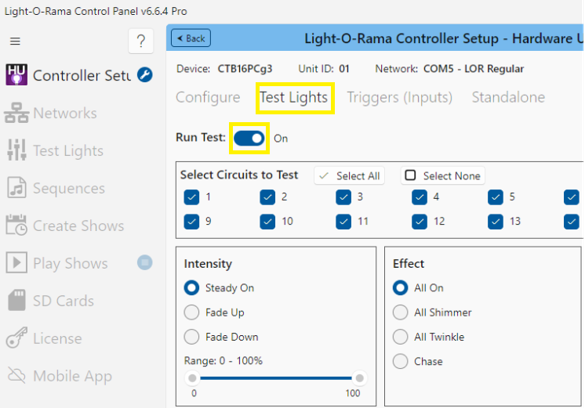Select Fade Down intensity option
The height and width of the screenshot is (408, 585).
(x=191, y=337)
